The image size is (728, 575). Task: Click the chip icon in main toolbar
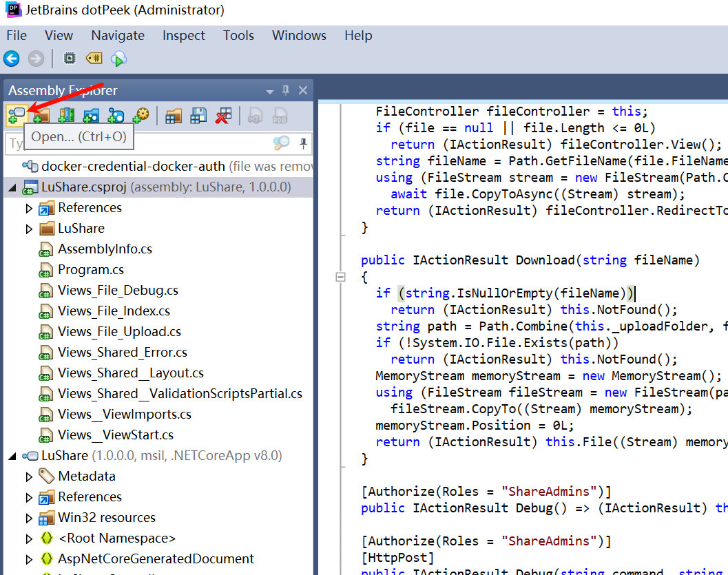tap(70, 59)
